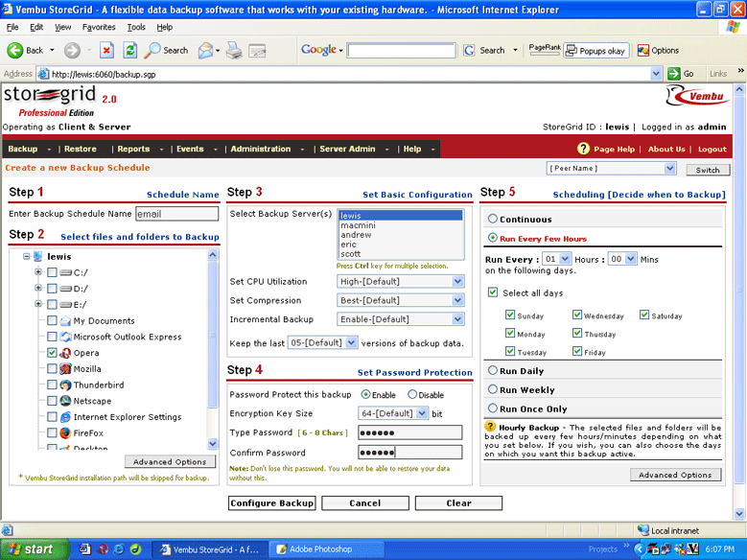Screen dimensions: 747x560
Task: Click the Backup Schedule Name input field
Action: 176,214
